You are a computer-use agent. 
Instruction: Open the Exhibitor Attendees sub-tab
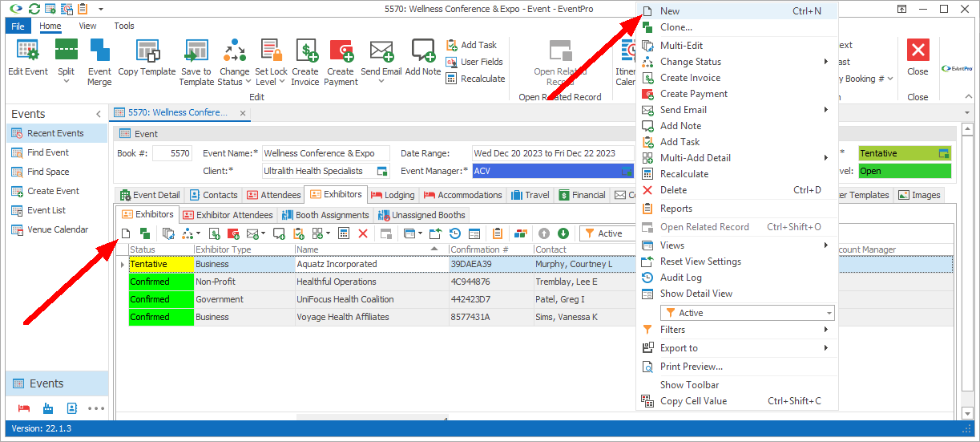coord(228,214)
